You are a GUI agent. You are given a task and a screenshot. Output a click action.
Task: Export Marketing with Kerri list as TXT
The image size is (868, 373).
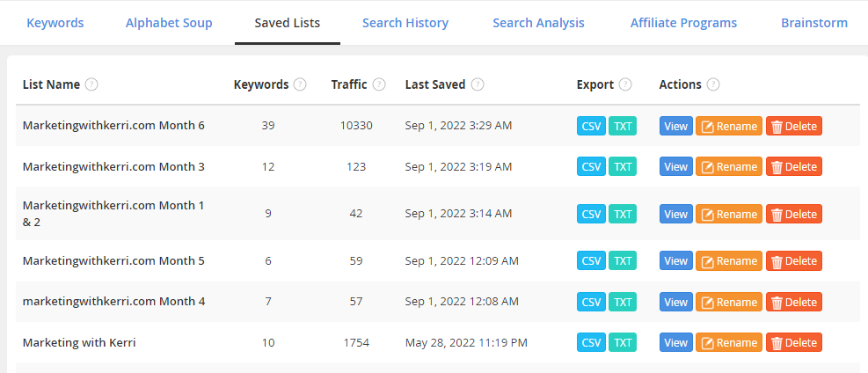click(623, 342)
